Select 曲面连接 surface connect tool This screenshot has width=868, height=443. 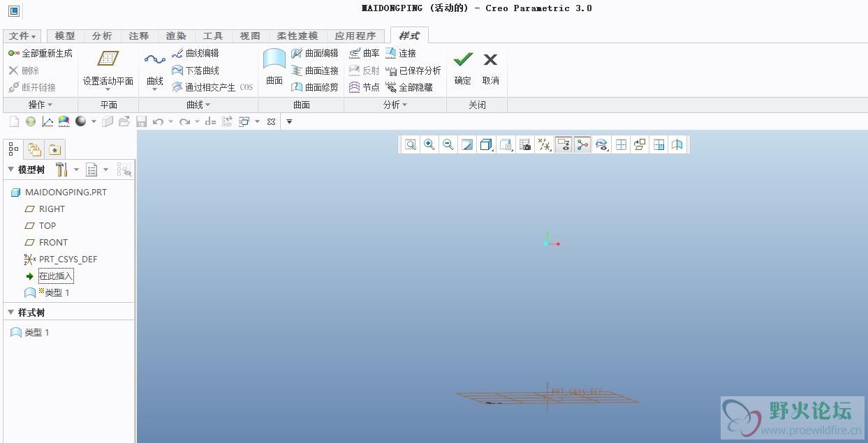pos(314,70)
